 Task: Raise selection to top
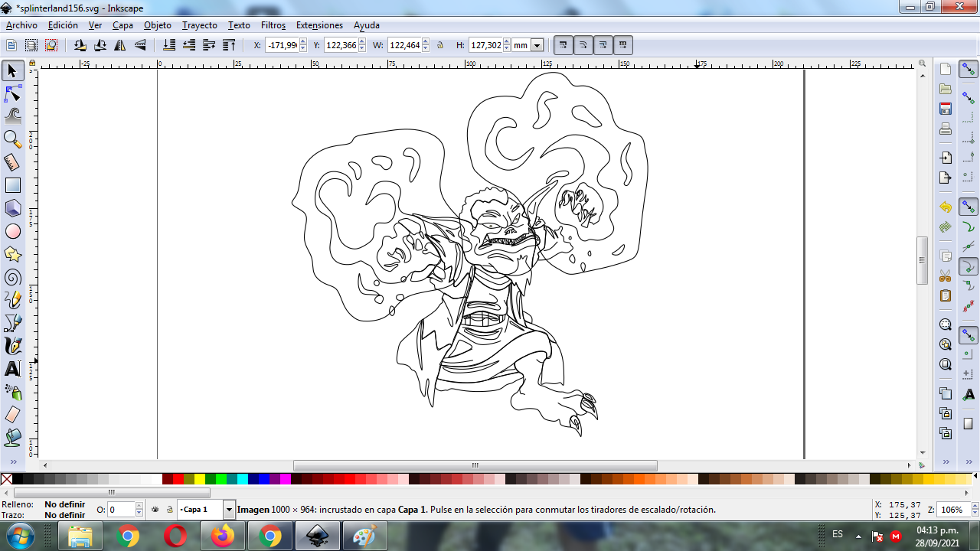point(229,45)
